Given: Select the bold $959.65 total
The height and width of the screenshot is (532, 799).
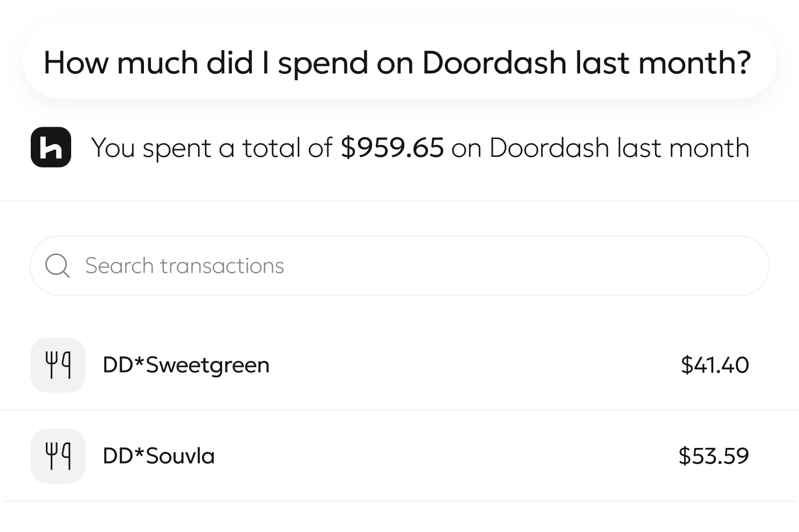Looking at the screenshot, I should tap(392, 148).
